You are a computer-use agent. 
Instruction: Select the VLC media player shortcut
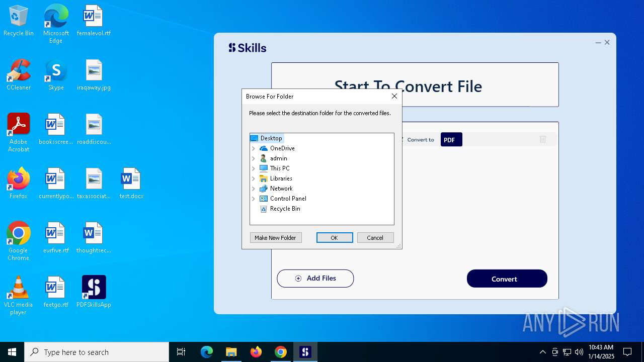(19, 296)
